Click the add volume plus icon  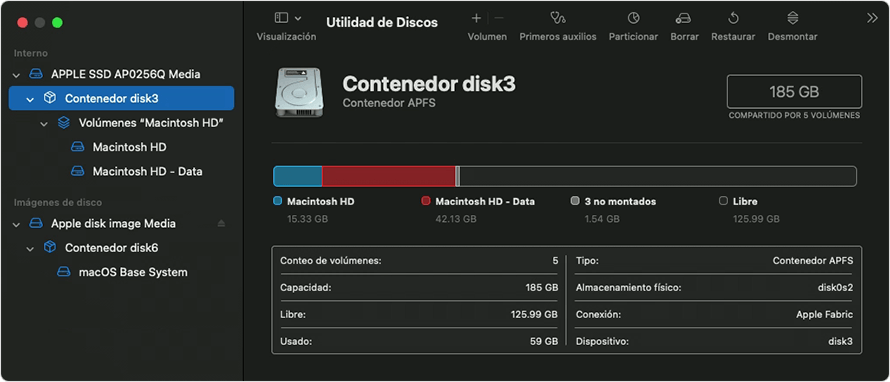click(476, 18)
